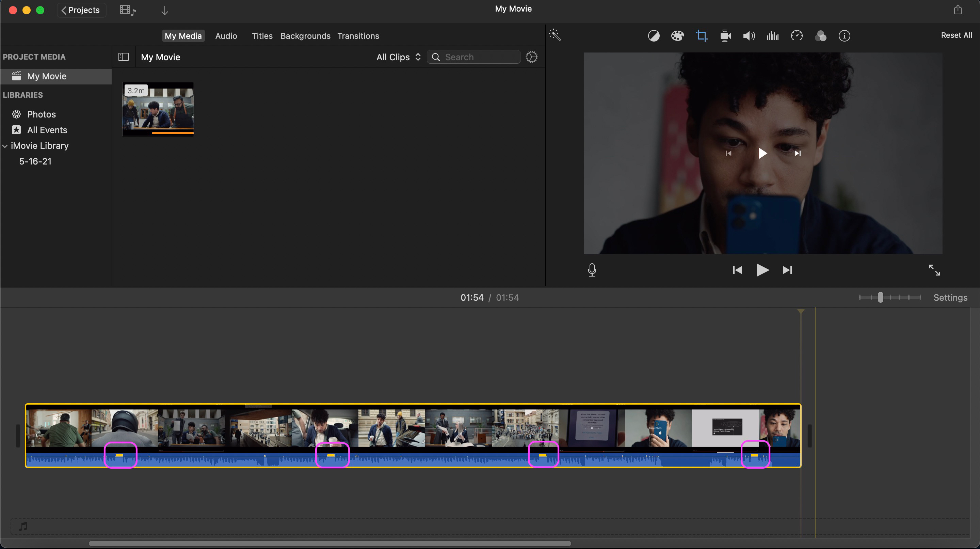Open noise reduction and equalizer tool
This screenshot has width=980, height=549.
pos(773,36)
